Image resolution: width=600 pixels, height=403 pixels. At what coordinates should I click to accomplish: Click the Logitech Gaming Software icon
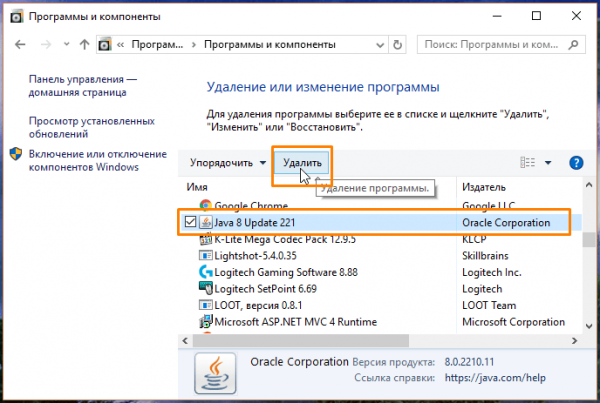(205, 272)
